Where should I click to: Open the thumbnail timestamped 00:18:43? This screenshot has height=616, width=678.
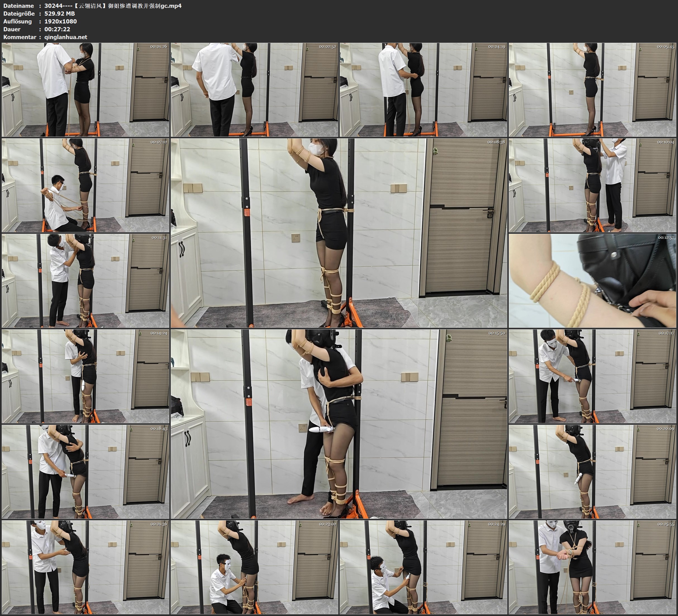point(85,471)
